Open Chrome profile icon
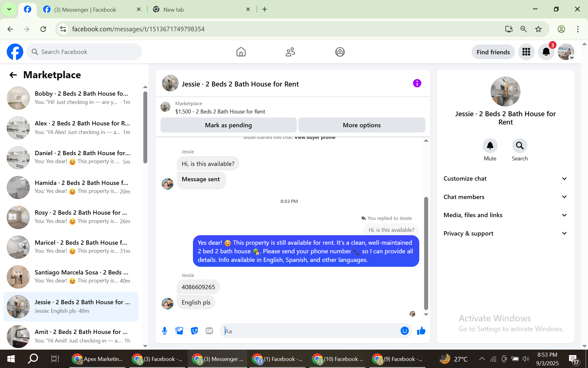This screenshot has width=588, height=368. click(x=561, y=29)
